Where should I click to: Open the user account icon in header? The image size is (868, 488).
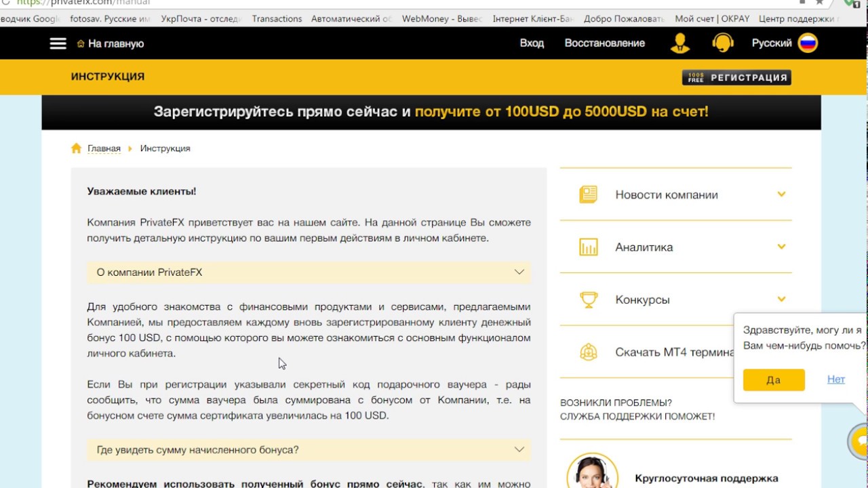click(679, 43)
